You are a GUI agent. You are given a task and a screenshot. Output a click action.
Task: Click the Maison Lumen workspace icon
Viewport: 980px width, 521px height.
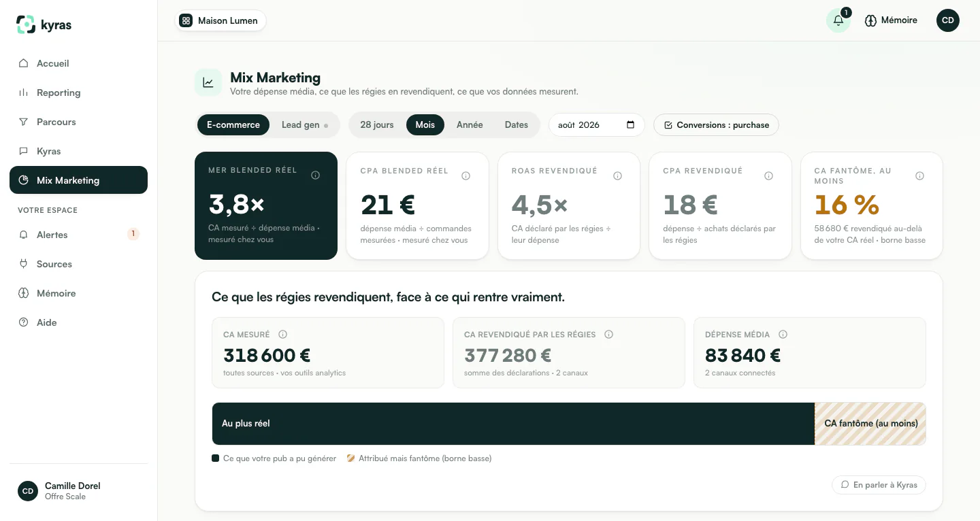[x=186, y=20]
